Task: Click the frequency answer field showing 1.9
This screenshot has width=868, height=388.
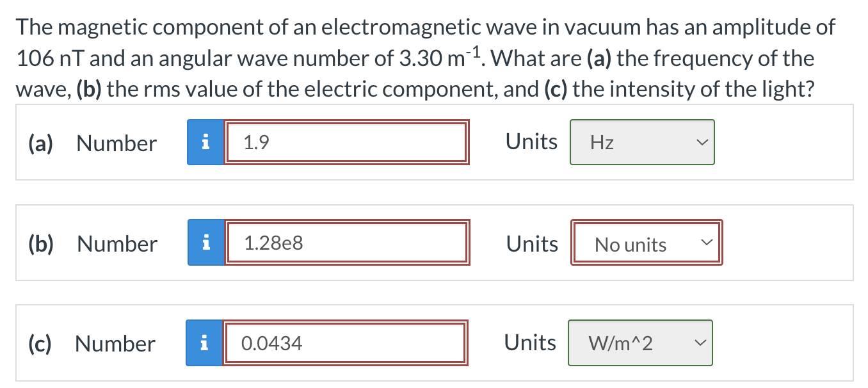Action: click(x=346, y=142)
